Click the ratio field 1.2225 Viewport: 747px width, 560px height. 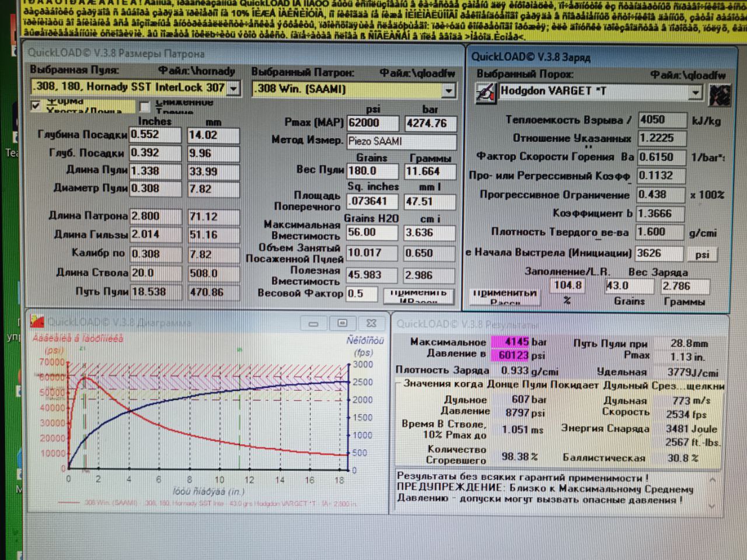point(662,139)
